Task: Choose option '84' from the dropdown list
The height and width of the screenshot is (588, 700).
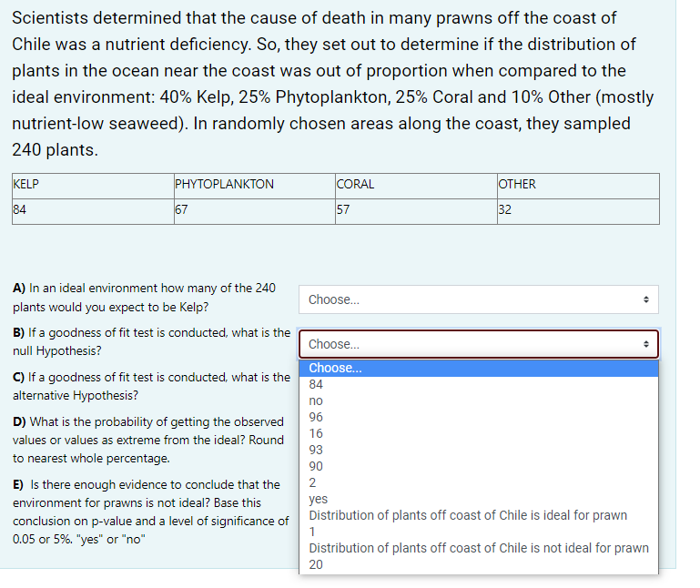Action: click(x=479, y=384)
